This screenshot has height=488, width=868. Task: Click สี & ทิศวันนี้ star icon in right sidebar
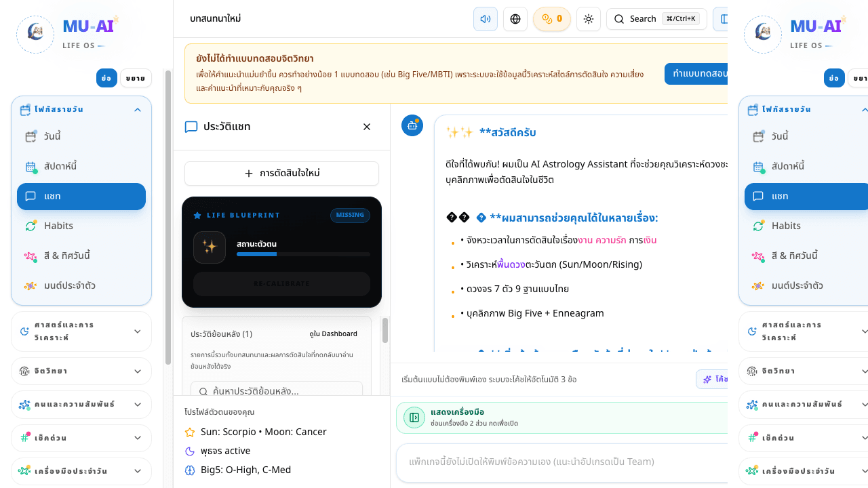click(x=759, y=256)
